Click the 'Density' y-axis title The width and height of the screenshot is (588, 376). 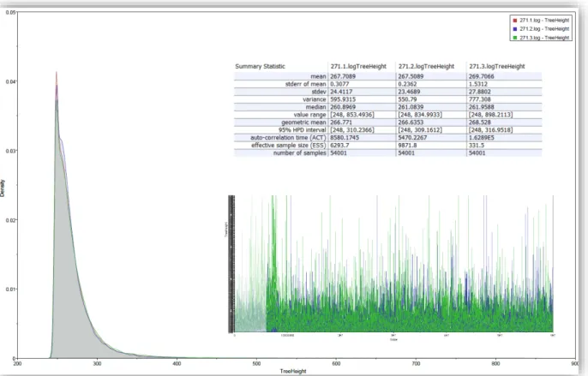pyautogui.click(x=3, y=188)
